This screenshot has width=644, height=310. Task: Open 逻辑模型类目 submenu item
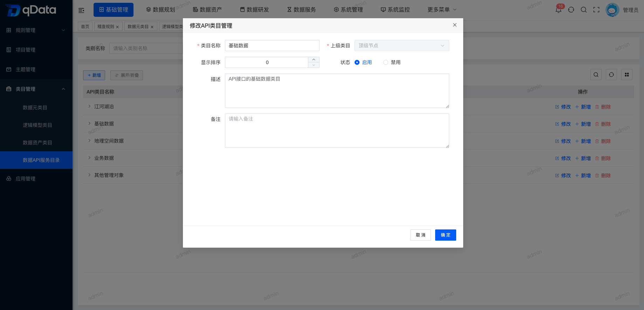pyautogui.click(x=36, y=125)
